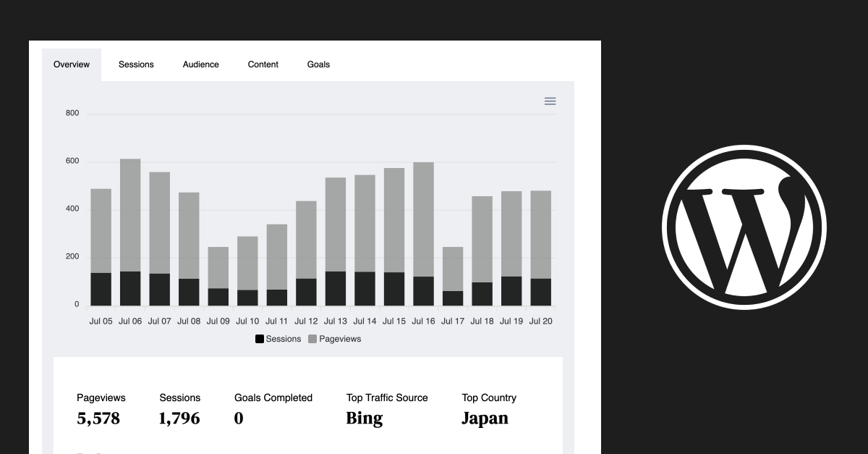
Task: Select the Jul 17 pageviews bar
Action: coord(453,269)
